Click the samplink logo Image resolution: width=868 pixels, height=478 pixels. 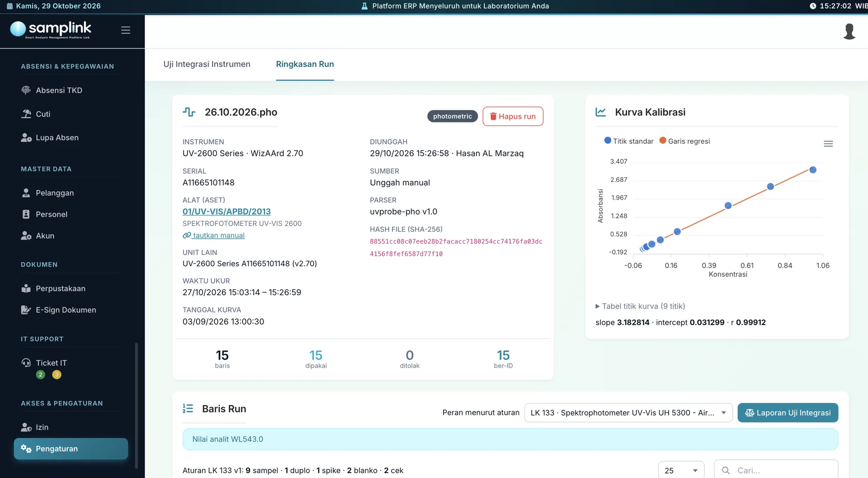pos(50,30)
